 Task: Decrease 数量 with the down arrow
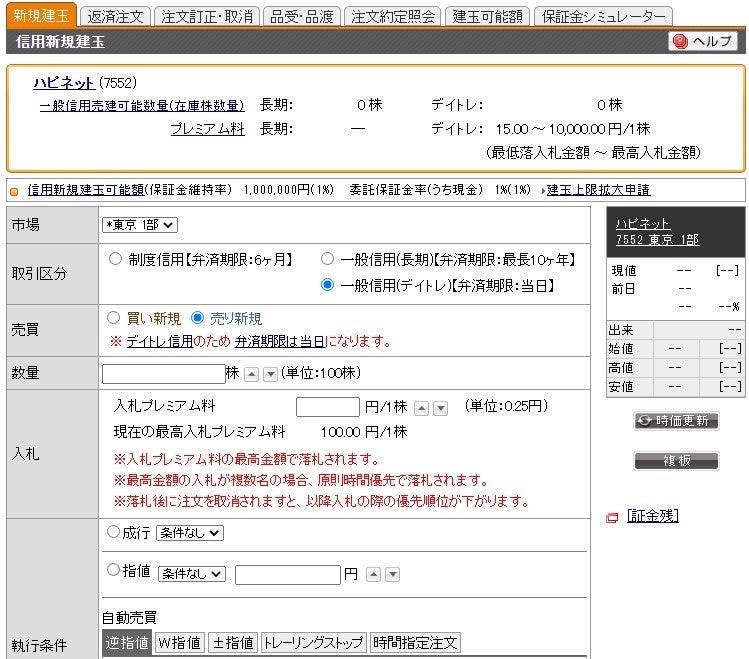tap(270, 374)
